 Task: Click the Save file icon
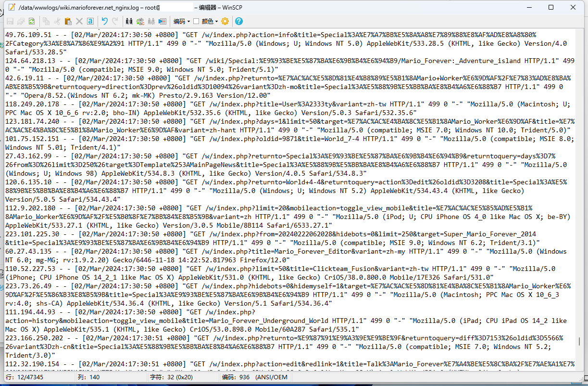[10, 21]
